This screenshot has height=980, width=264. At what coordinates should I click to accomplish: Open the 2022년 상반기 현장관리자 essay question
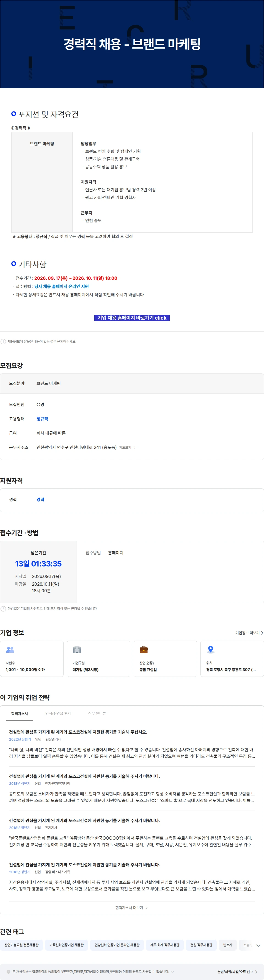click(78, 732)
